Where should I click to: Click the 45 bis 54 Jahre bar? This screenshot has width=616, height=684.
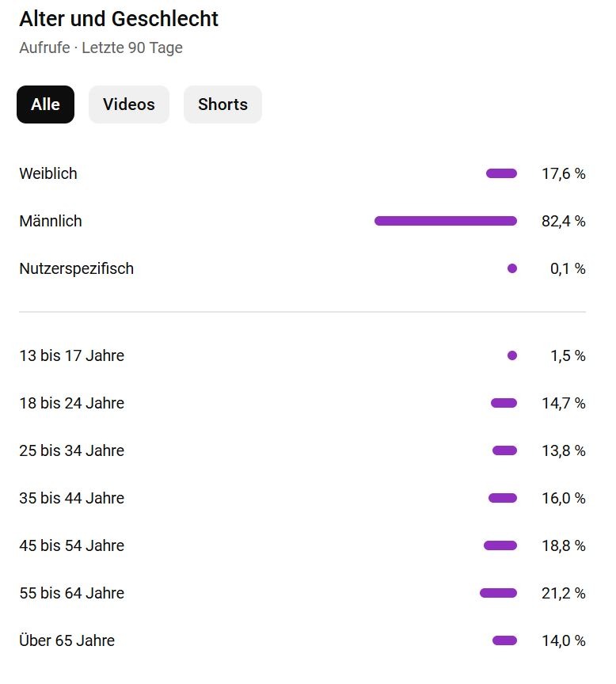(x=500, y=545)
